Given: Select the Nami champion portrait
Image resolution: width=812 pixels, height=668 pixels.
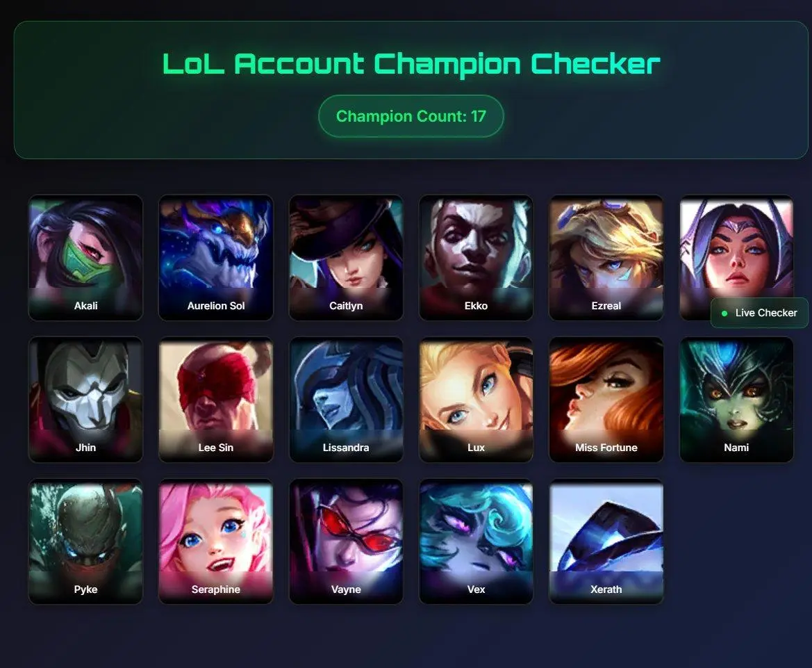Looking at the screenshot, I should click(x=736, y=400).
